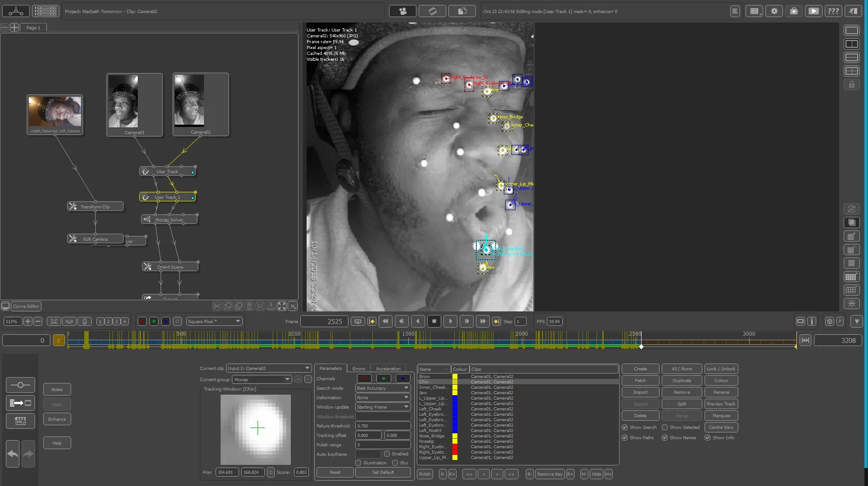Enable the Show Selected checkbox
The image size is (868, 486).
[x=665, y=427]
